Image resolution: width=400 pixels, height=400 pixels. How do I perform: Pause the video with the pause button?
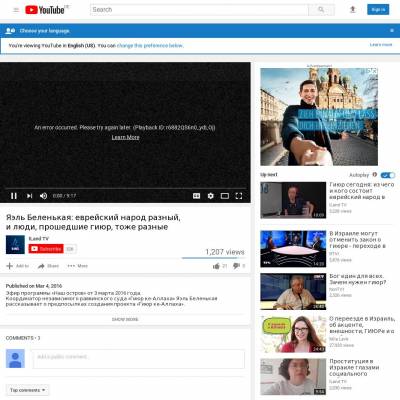point(14,196)
